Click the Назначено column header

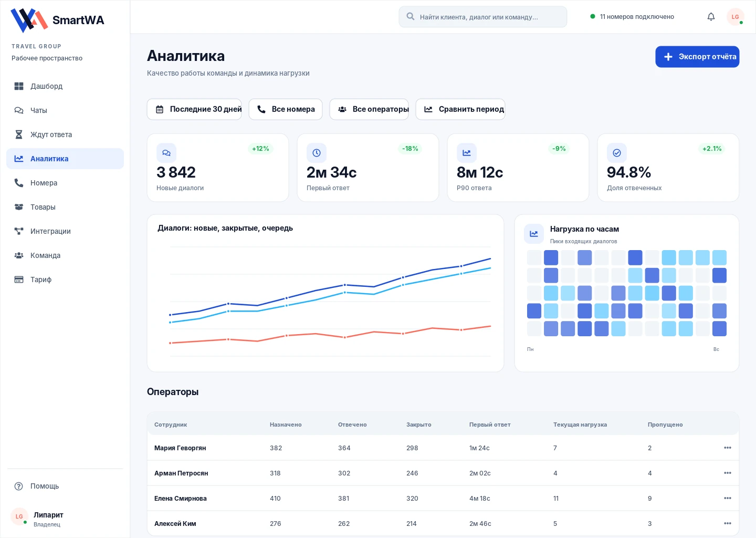click(x=286, y=425)
